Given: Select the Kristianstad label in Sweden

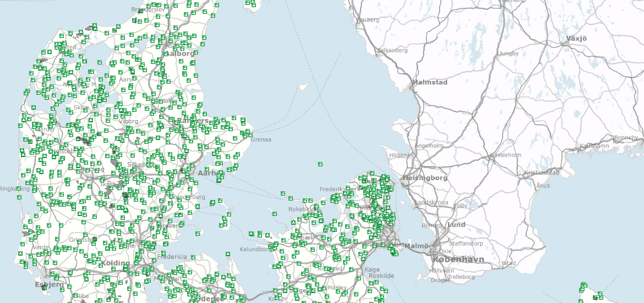Looking at the screenshot, I should coord(542,172).
